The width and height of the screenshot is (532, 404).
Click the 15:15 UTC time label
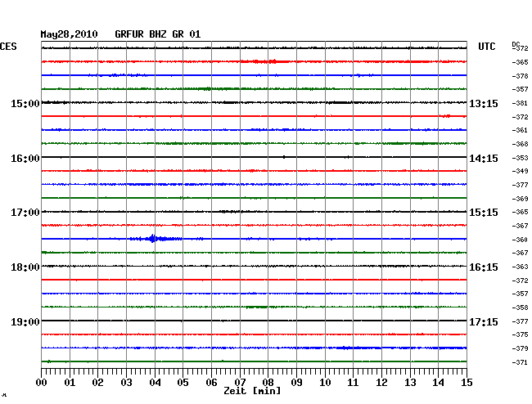pos(484,213)
